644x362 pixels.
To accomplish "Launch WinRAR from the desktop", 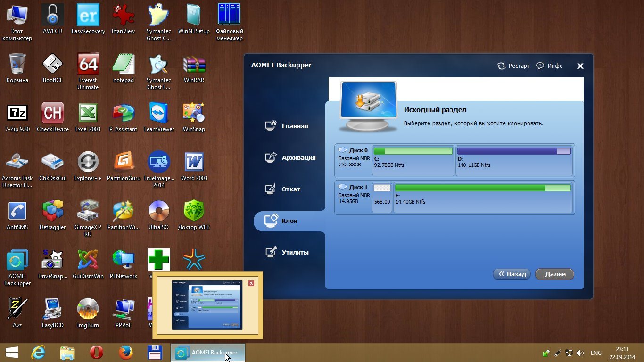I will pyautogui.click(x=194, y=68).
